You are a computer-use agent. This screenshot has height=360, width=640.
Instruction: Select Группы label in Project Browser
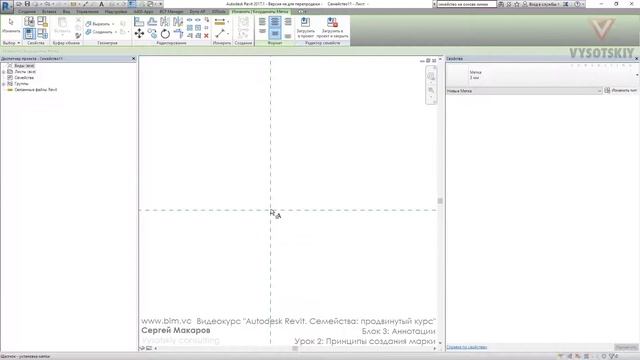click(x=21, y=84)
